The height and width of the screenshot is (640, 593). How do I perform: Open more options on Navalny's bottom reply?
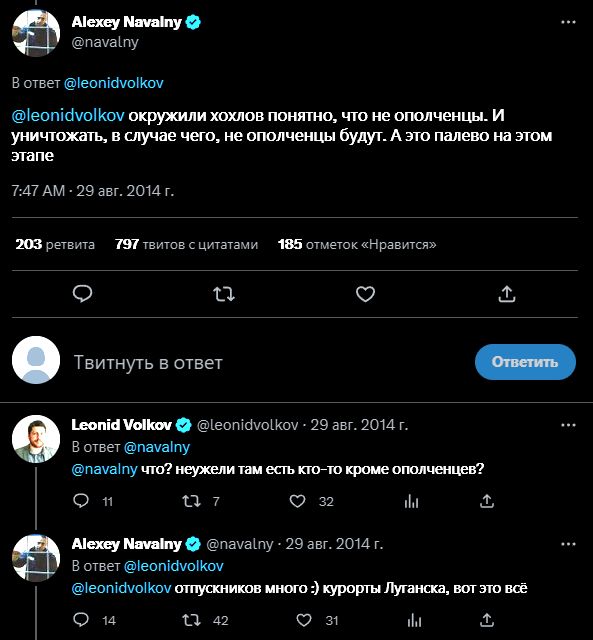click(569, 544)
